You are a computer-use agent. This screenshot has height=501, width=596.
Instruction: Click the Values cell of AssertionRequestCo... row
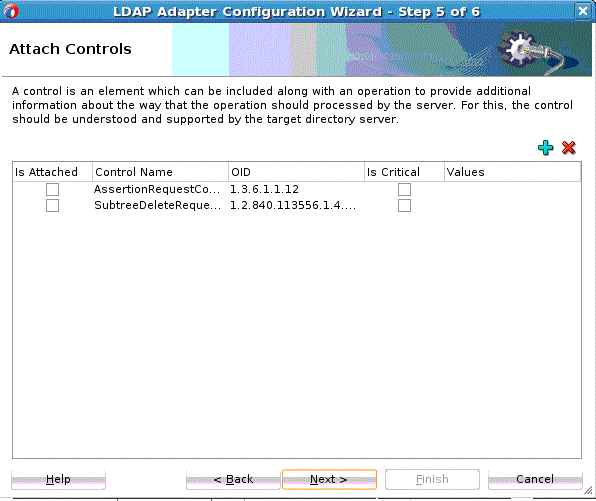512,189
